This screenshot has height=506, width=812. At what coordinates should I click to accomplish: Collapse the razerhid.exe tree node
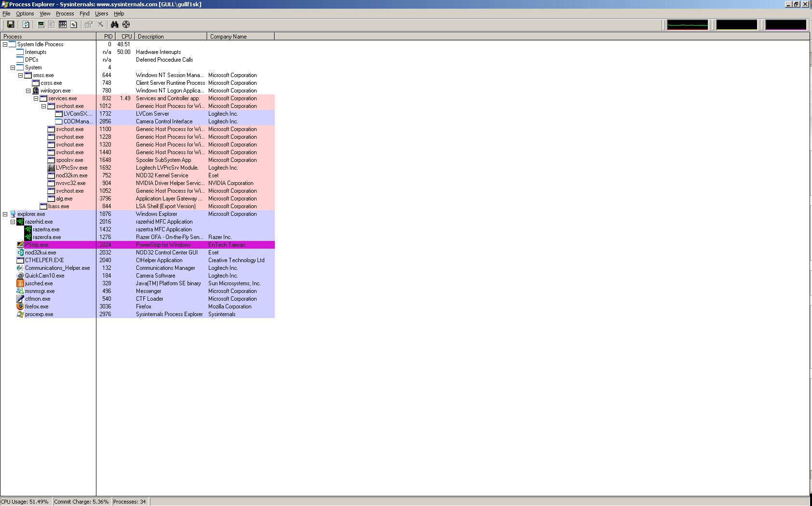click(x=13, y=222)
